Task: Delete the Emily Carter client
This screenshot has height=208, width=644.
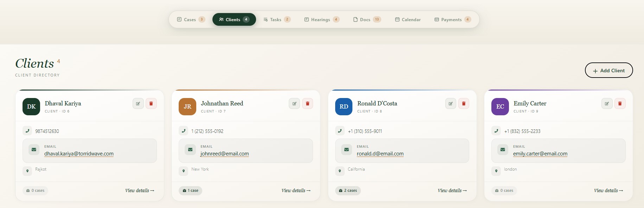Action: 620,104
